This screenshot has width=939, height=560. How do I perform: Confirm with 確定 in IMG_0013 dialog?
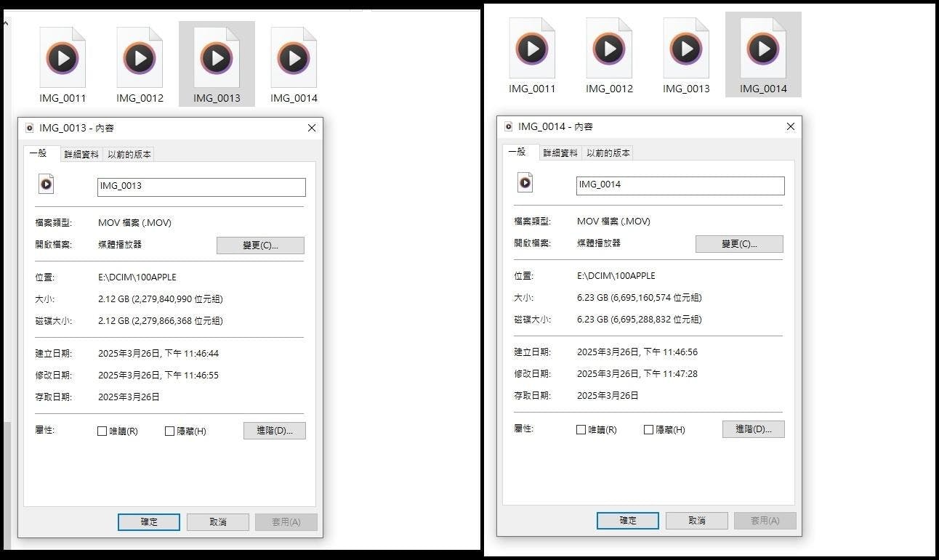(x=149, y=522)
